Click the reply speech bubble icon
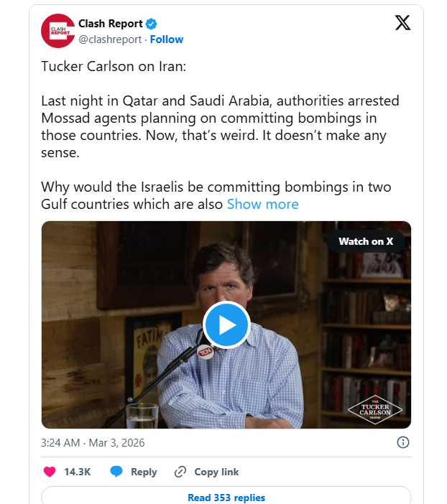 [116, 472]
